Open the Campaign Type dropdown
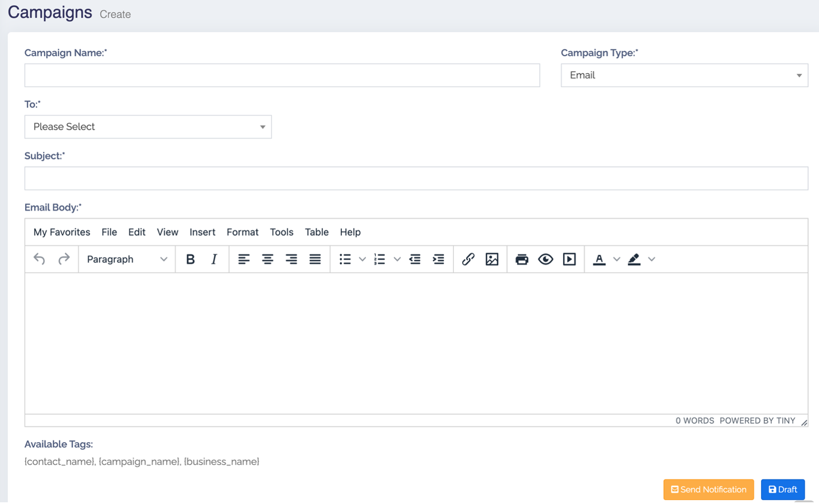Image resolution: width=819 pixels, height=504 pixels. [x=684, y=76]
